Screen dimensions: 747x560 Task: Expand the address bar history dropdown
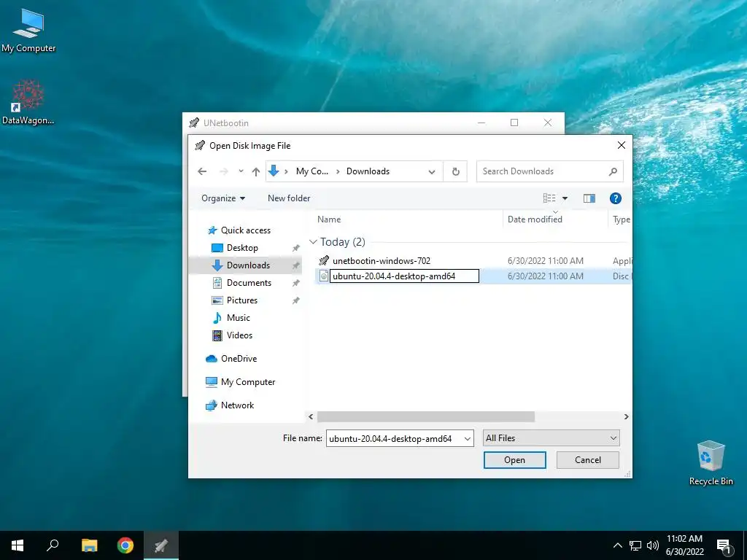(x=432, y=172)
